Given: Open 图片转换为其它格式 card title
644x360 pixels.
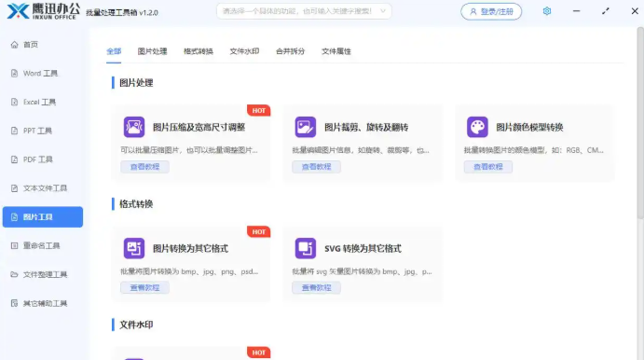Looking at the screenshot, I should [190, 249].
